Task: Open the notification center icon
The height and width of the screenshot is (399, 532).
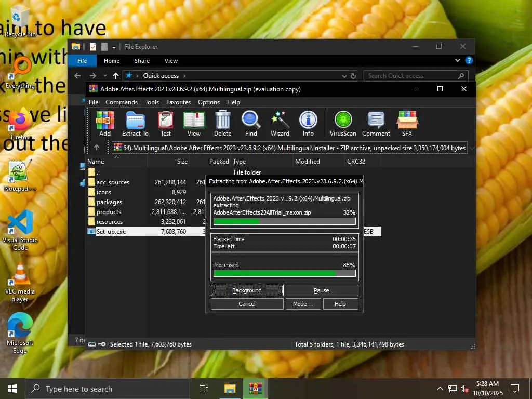Action: pyautogui.click(x=515, y=389)
